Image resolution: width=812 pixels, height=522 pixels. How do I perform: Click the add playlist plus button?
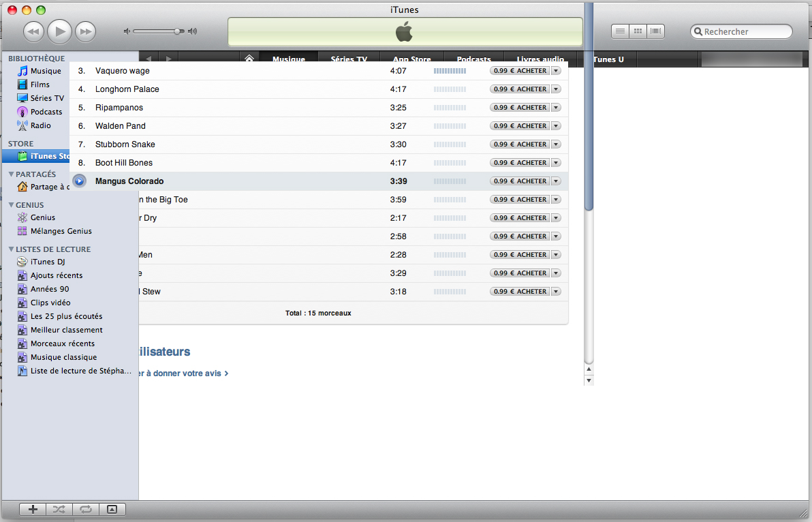[x=33, y=509]
